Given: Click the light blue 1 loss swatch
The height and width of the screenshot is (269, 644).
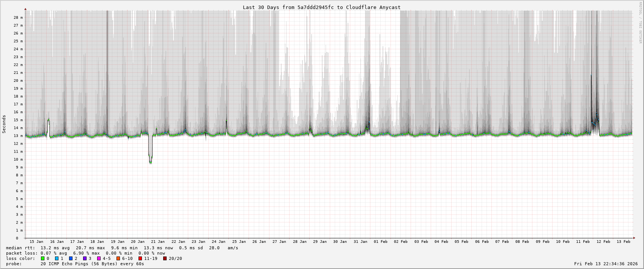Looking at the screenshot, I should pyautogui.click(x=57, y=258).
